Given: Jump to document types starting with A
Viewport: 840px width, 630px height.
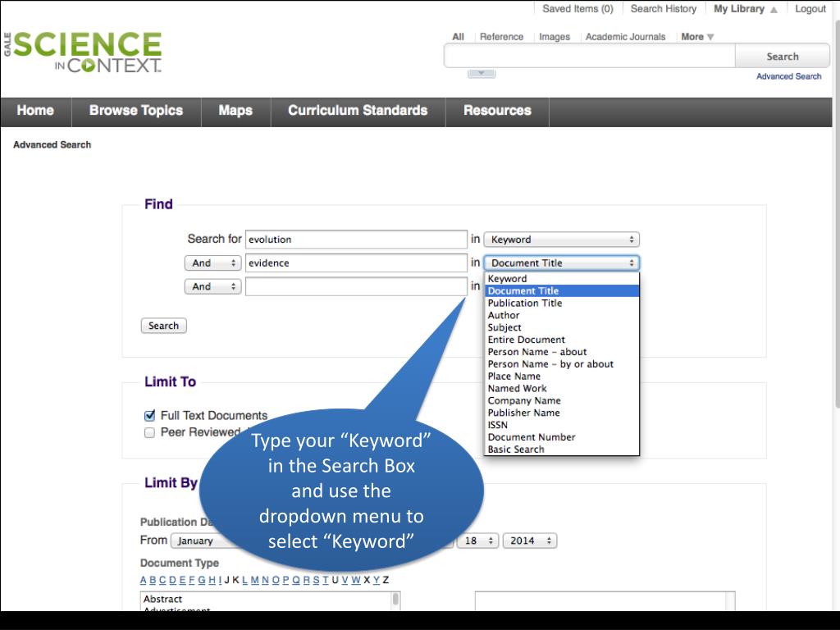Looking at the screenshot, I should (143, 580).
